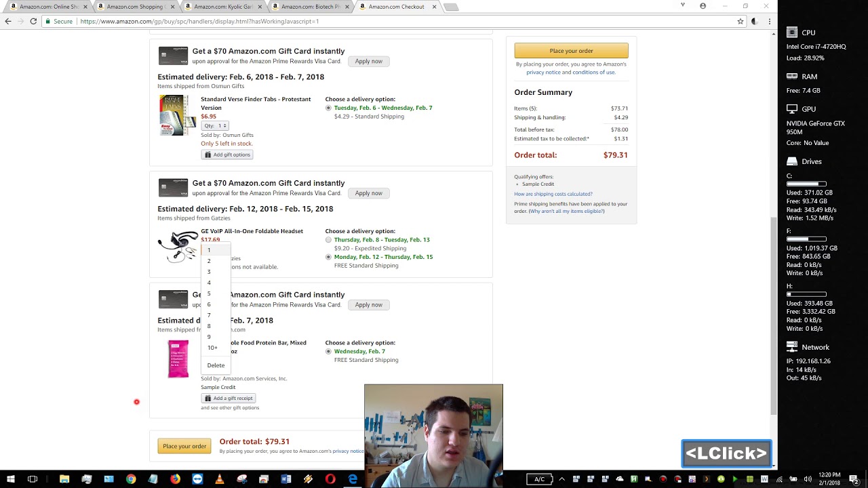Screen dimensions: 868x488
Task: Click the page vertical scrollbar
Action: click(774, 315)
